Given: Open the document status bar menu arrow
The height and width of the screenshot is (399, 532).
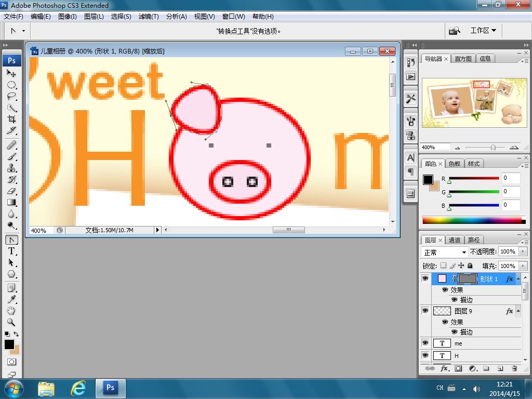Looking at the screenshot, I should point(157,230).
